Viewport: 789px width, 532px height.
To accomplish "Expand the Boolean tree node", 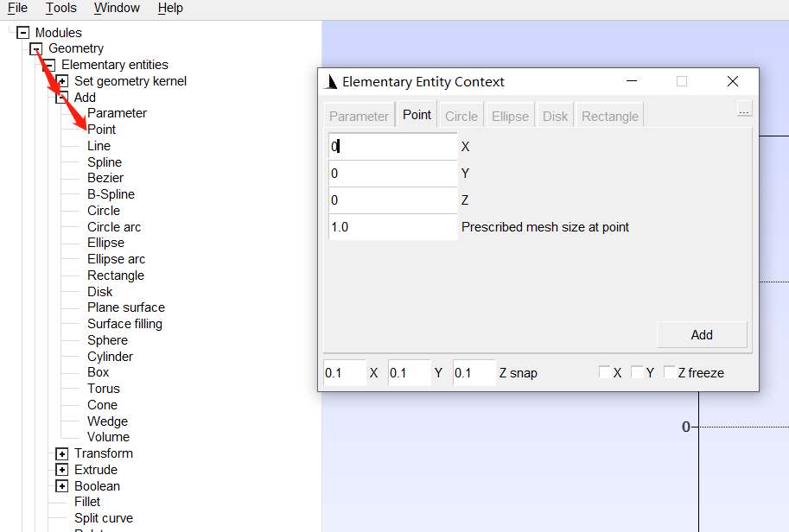I will 61,486.
